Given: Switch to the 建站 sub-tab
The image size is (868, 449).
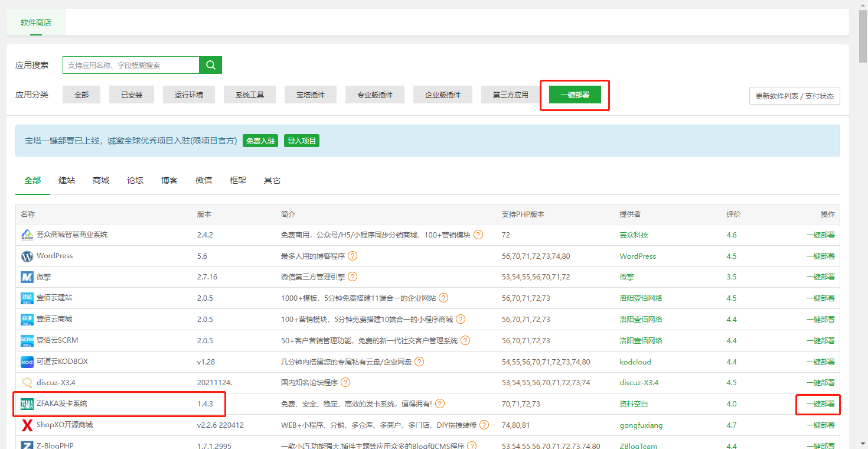Looking at the screenshot, I should 67,180.
